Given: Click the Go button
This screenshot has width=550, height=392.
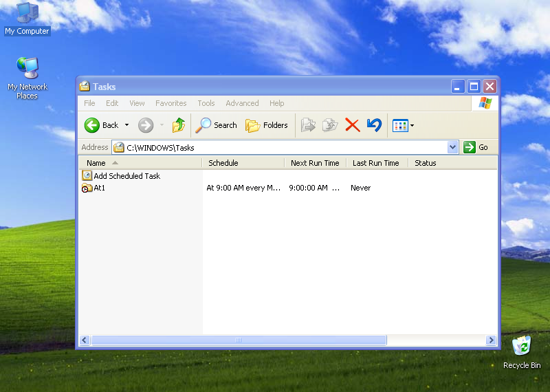Looking at the screenshot, I should pyautogui.click(x=476, y=147).
